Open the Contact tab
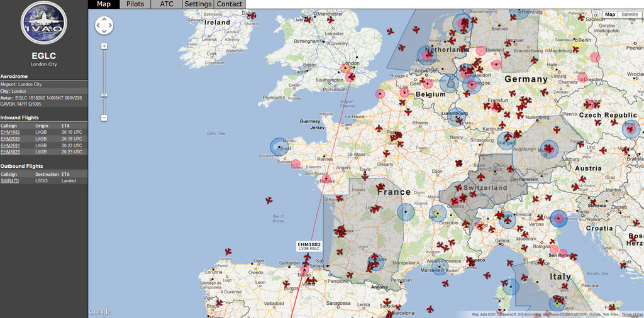Viewport: 644px width, 318px height. pyautogui.click(x=230, y=4)
